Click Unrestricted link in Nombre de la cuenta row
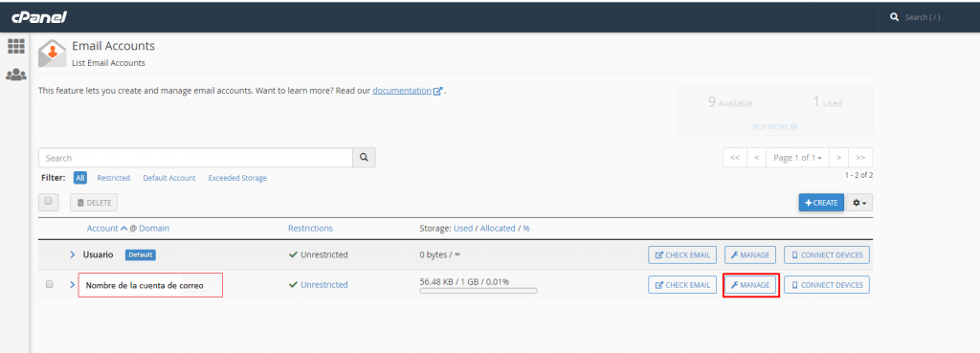 (x=323, y=285)
